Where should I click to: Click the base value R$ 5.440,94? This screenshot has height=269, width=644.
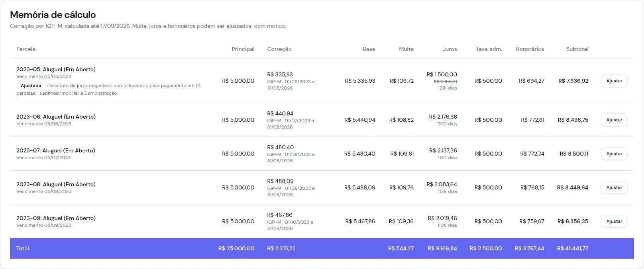click(x=360, y=120)
